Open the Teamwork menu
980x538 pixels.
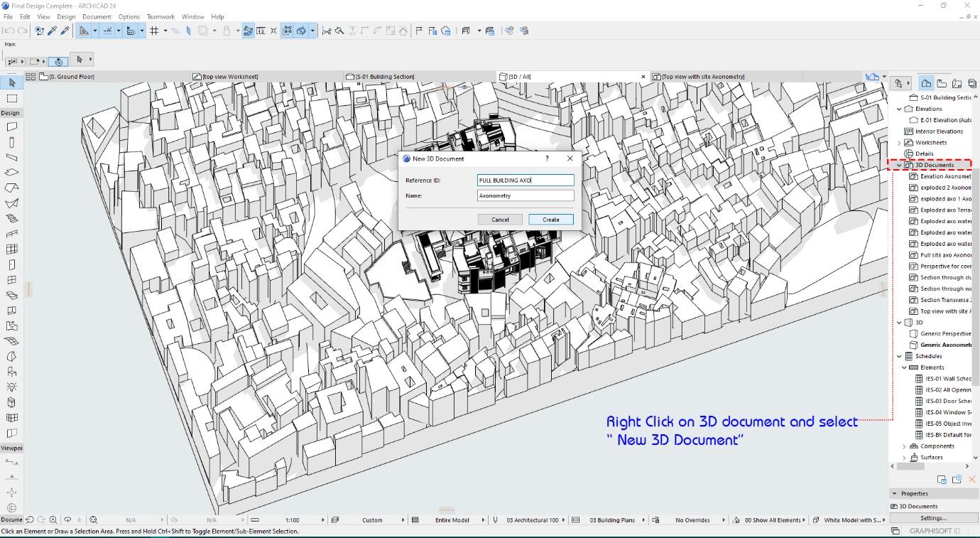pos(160,16)
